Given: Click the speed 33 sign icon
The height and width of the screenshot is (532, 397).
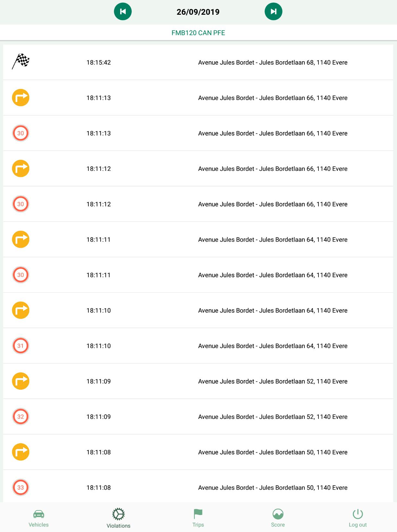Looking at the screenshot, I should point(21,487).
